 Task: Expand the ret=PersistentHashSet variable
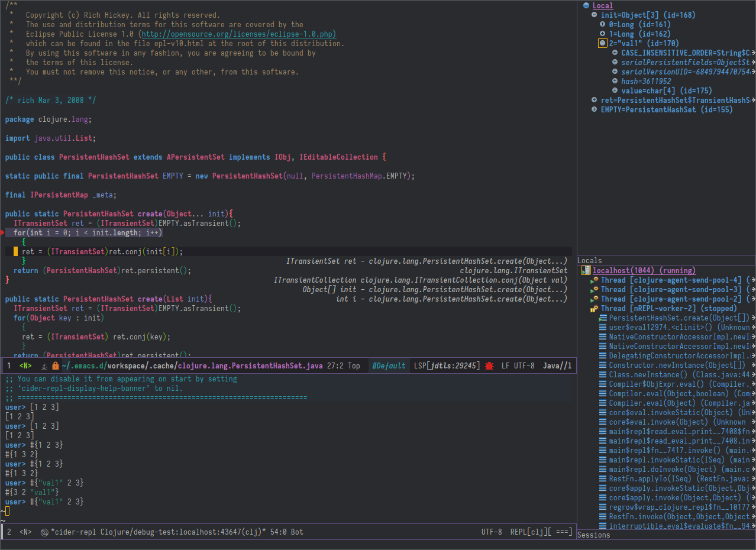[x=595, y=101]
